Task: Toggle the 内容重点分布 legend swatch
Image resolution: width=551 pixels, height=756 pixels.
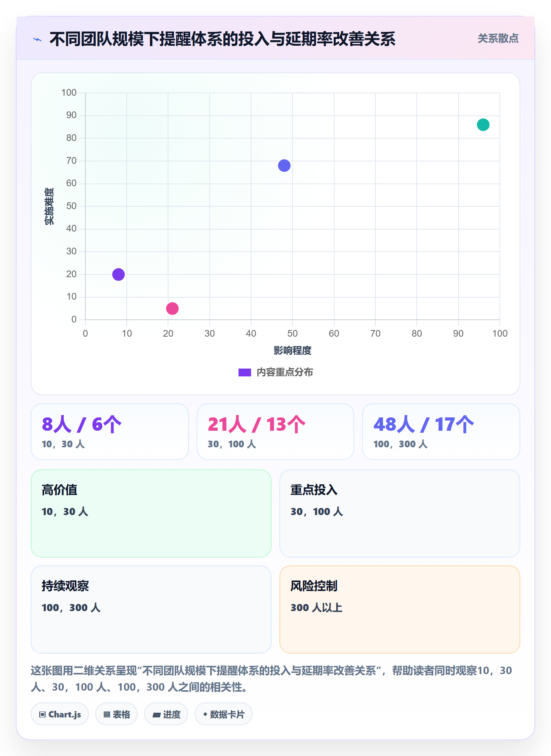Action: pos(245,372)
